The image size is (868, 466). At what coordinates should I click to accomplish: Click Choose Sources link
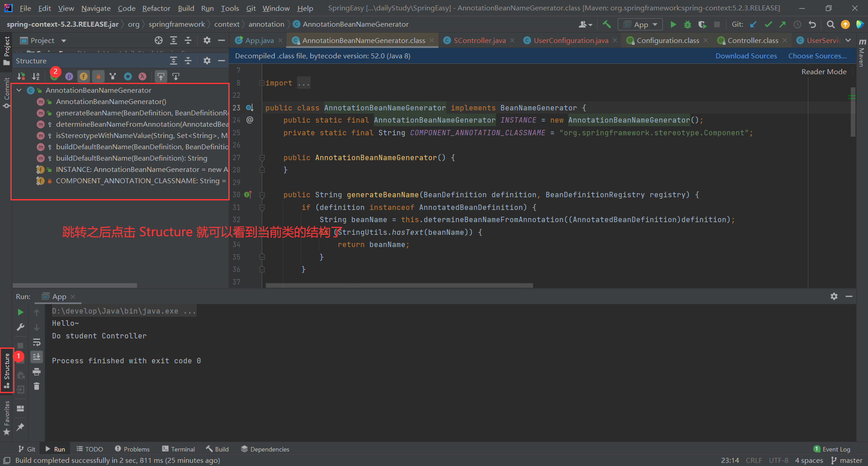tap(817, 56)
